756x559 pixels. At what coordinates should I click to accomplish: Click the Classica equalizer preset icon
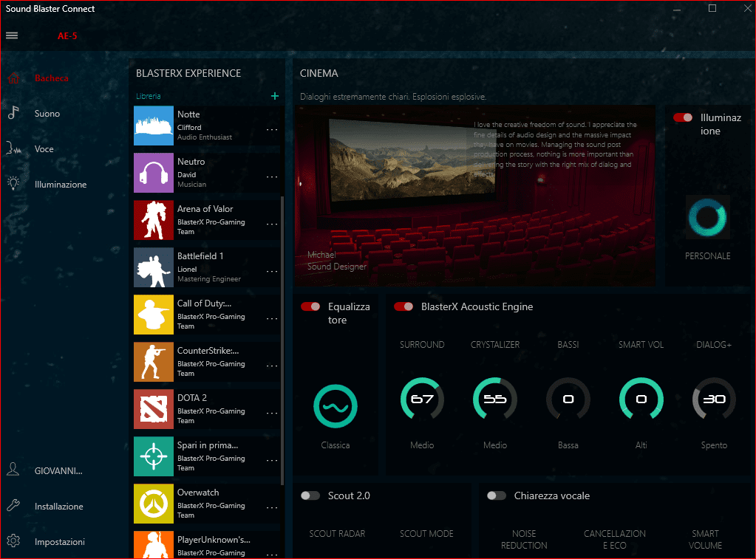pos(336,406)
